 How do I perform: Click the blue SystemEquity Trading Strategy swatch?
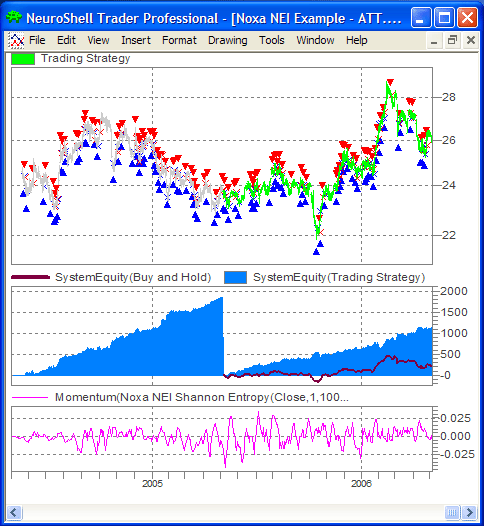(x=235, y=278)
